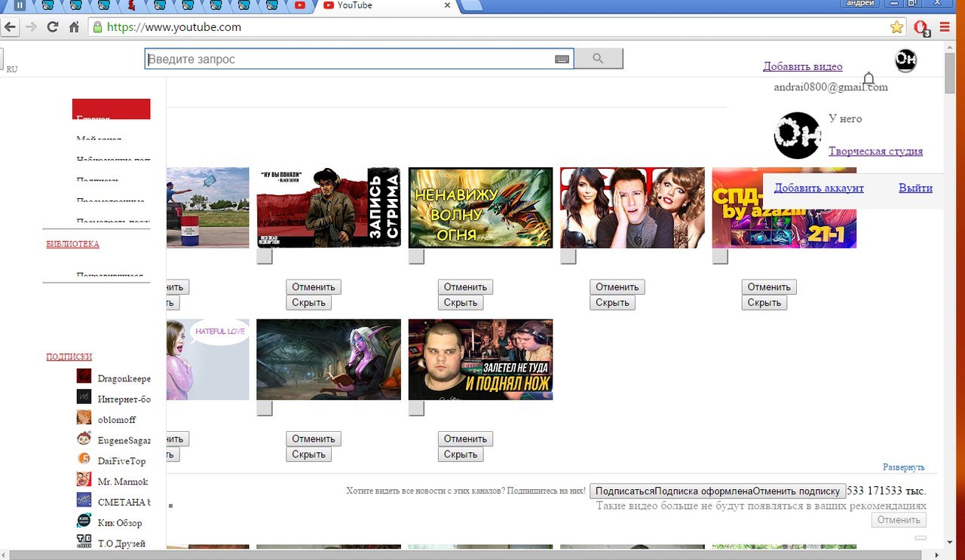
Task: Expand the ПОДПИСКИ section in sidebar
Action: coord(69,357)
